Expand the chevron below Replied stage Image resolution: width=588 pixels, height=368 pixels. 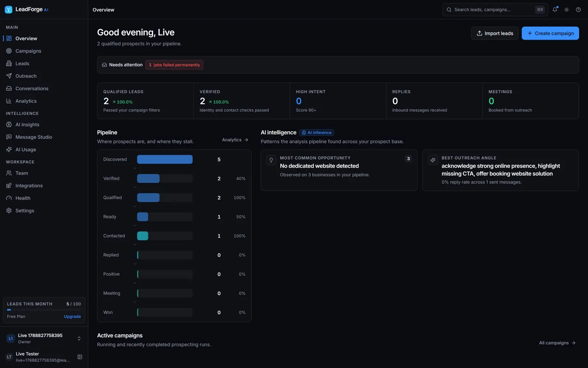tap(135, 264)
